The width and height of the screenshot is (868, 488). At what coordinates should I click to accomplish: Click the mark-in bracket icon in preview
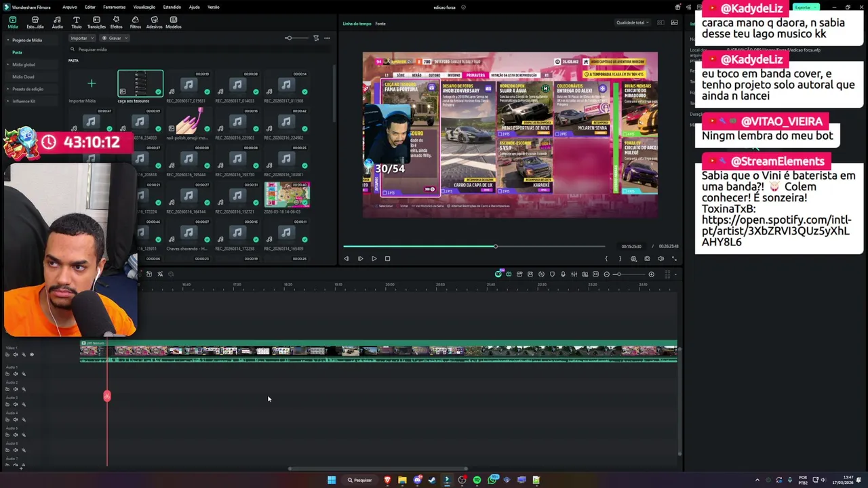606,258
